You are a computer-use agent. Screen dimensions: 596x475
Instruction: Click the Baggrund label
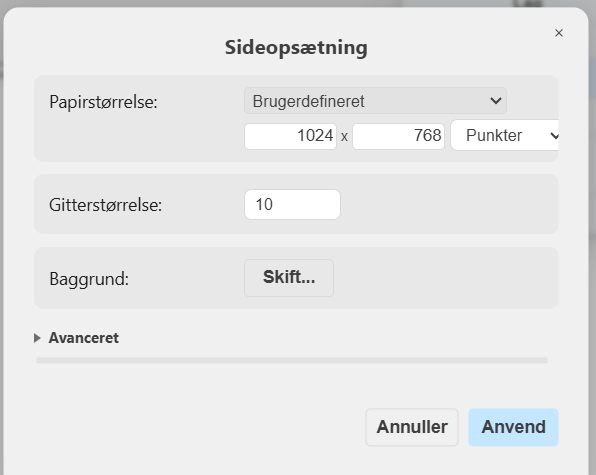point(89,279)
